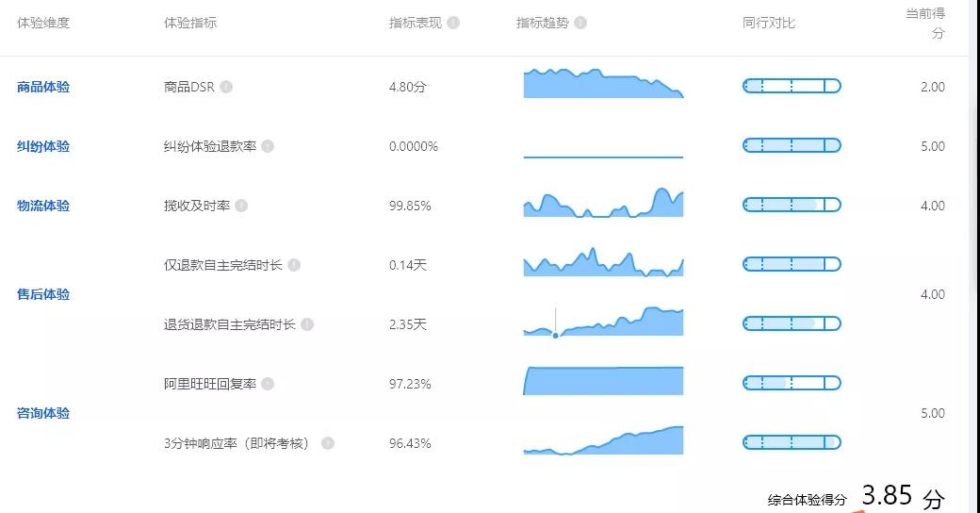
Task: Click the 4.00 score for 售后体验
Action: [933, 294]
